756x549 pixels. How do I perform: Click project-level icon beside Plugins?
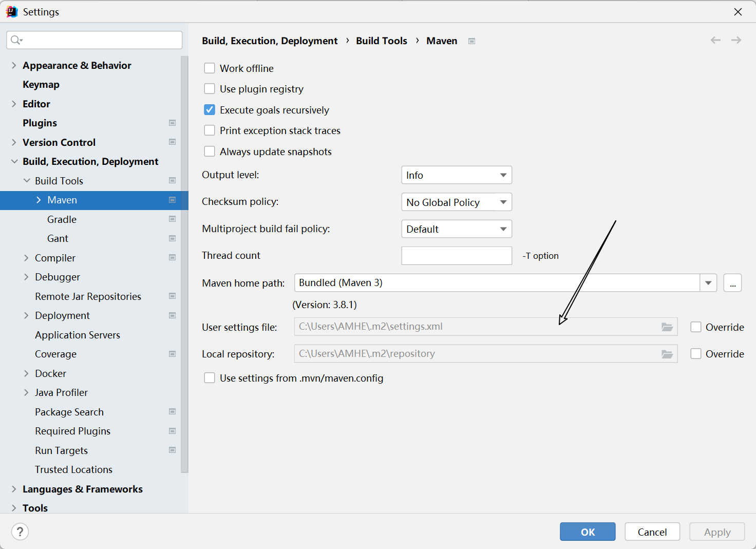[173, 123]
